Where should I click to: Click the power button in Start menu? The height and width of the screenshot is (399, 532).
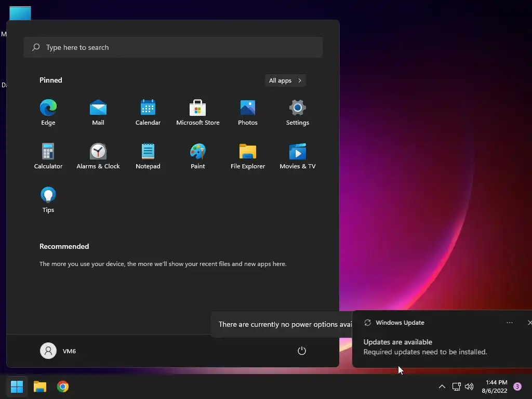tap(302, 351)
